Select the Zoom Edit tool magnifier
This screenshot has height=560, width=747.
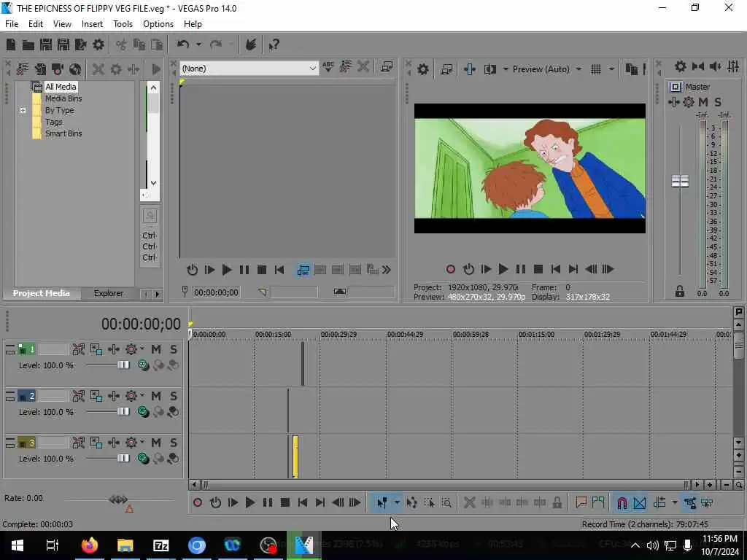coord(446,502)
